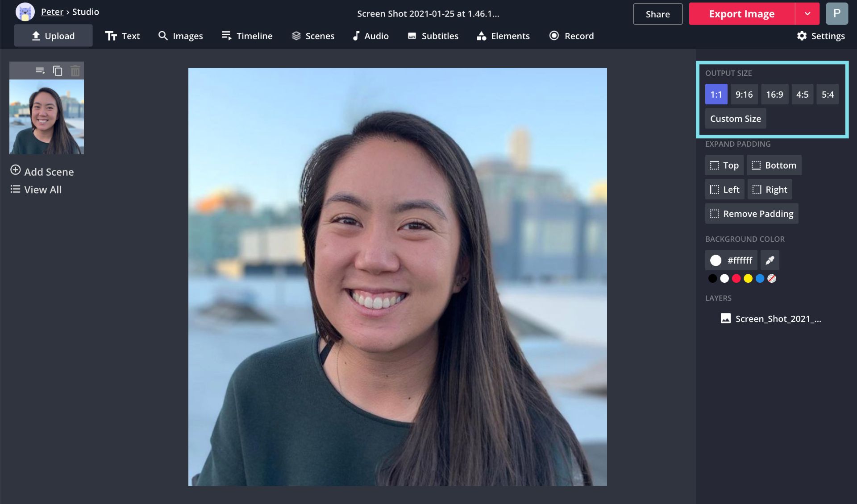
Task: Enable Bottom padding expansion
Action: tap(774, 165)
